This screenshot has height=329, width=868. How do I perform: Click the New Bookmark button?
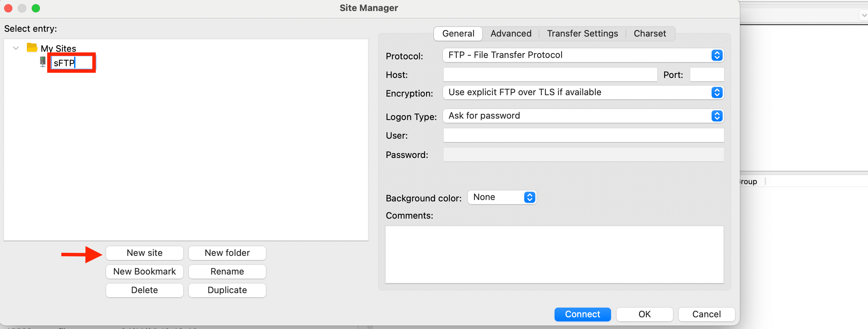pos(145,272)
